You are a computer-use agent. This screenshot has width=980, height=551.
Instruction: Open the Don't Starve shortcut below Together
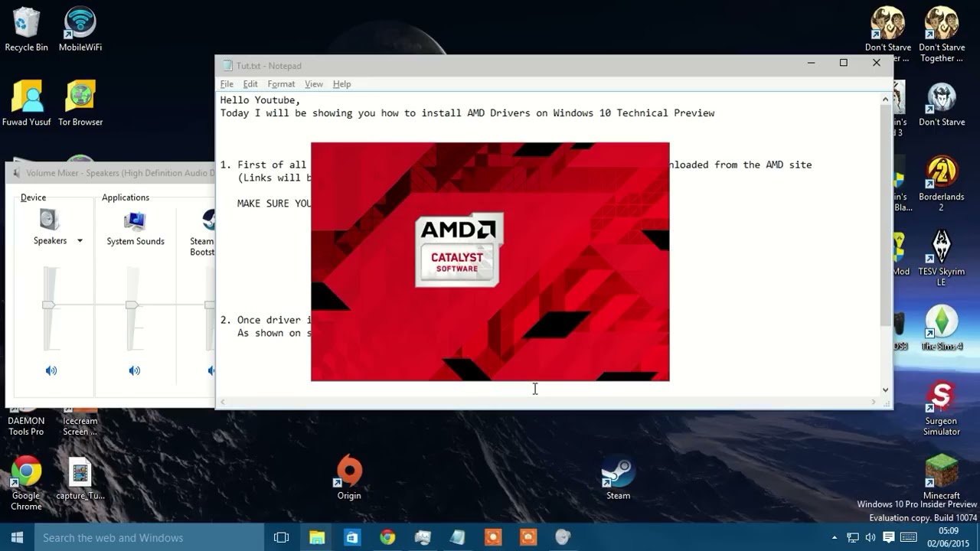coord(941,103)
